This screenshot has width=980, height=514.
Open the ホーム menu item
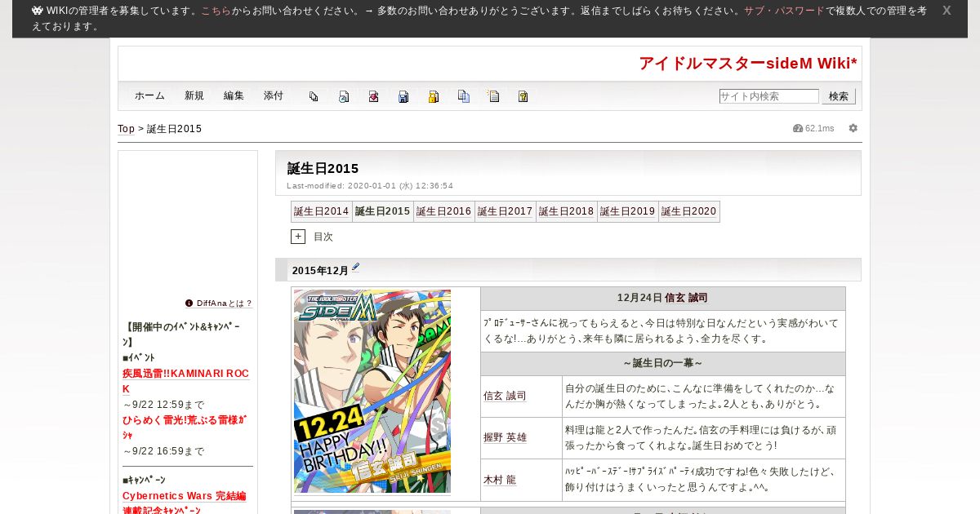[150, 95]
